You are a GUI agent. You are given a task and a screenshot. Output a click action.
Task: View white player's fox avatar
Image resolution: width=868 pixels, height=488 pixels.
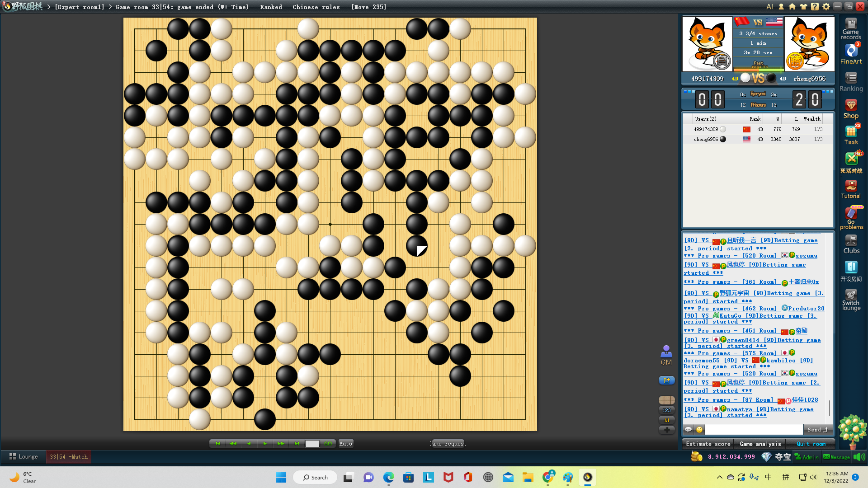707,44
